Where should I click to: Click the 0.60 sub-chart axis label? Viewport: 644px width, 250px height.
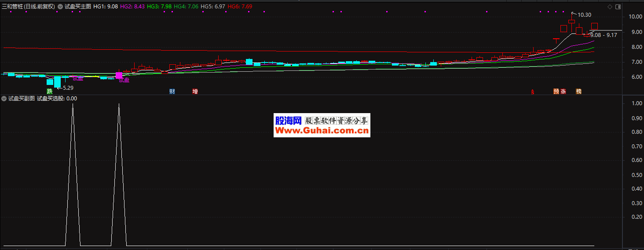[x=637, y=160]
